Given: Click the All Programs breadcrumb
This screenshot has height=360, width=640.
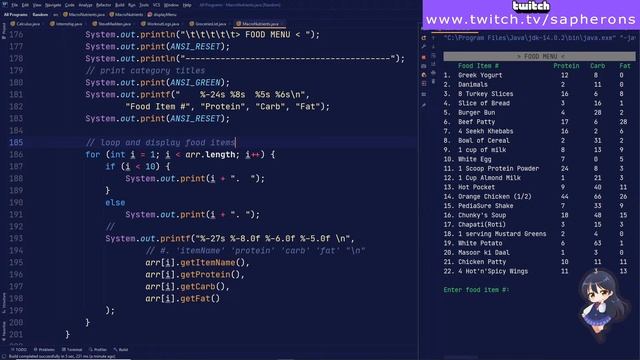Looking at the screenshot, I should click(x=16, y=15).
